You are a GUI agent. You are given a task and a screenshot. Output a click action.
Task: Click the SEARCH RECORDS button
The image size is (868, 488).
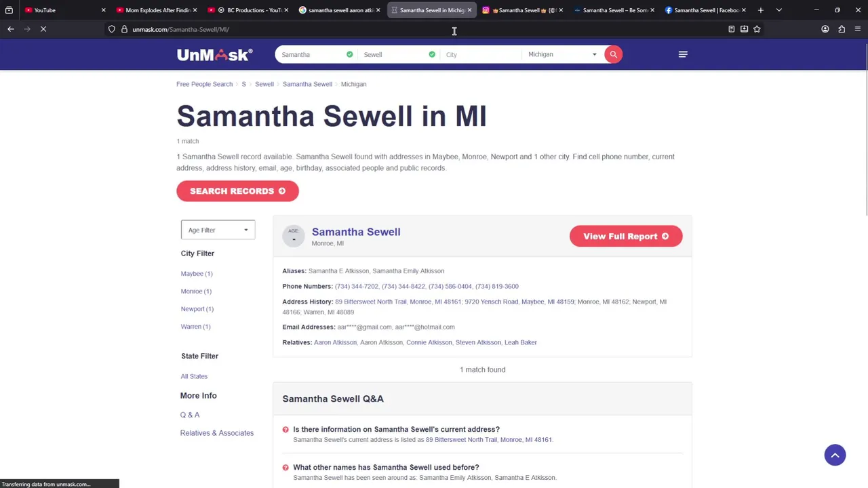point(237,190)
